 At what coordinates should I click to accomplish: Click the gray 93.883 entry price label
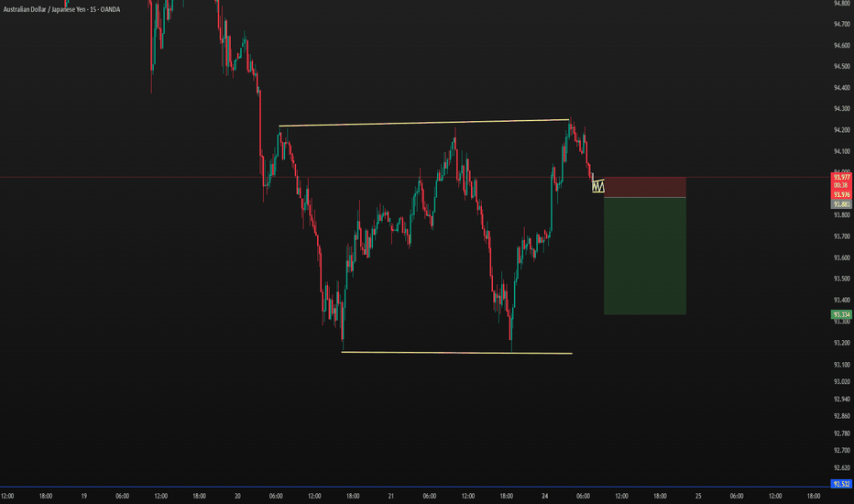pos(841,204)
